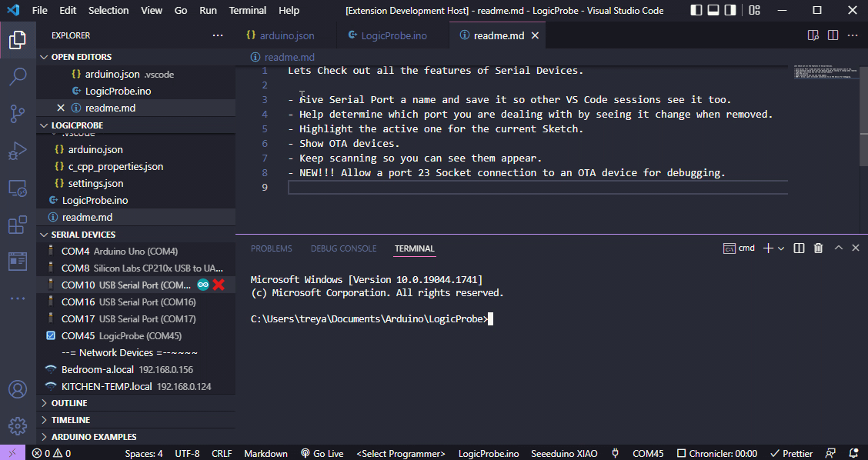Screen dimensions: 868x460
Task: Show additional activity bar views
Action: click(18, 298)
